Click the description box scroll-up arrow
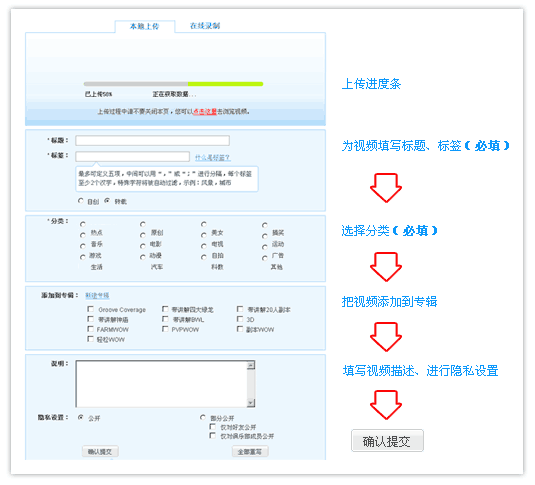The height and width of the screenshot is (485, 535). (x=251, y=365)
